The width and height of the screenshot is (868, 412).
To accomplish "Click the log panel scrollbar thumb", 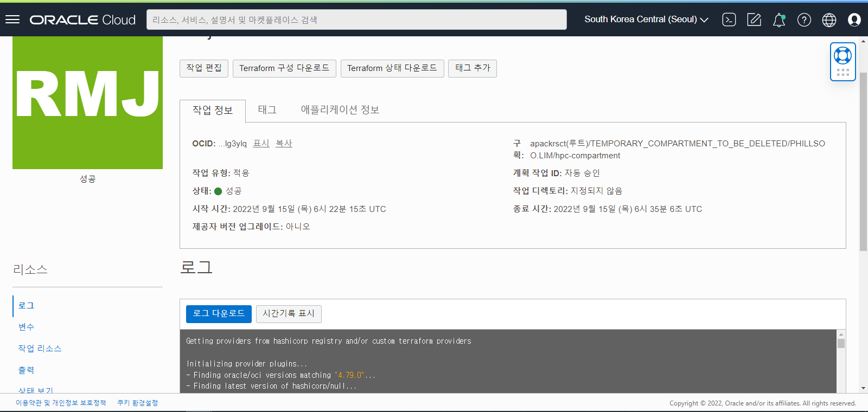I will click(x=841, y=343).
